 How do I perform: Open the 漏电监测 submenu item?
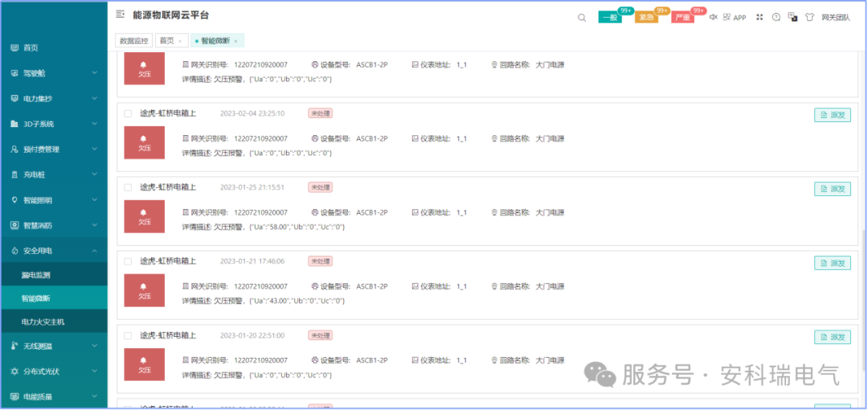pos(54,275)
